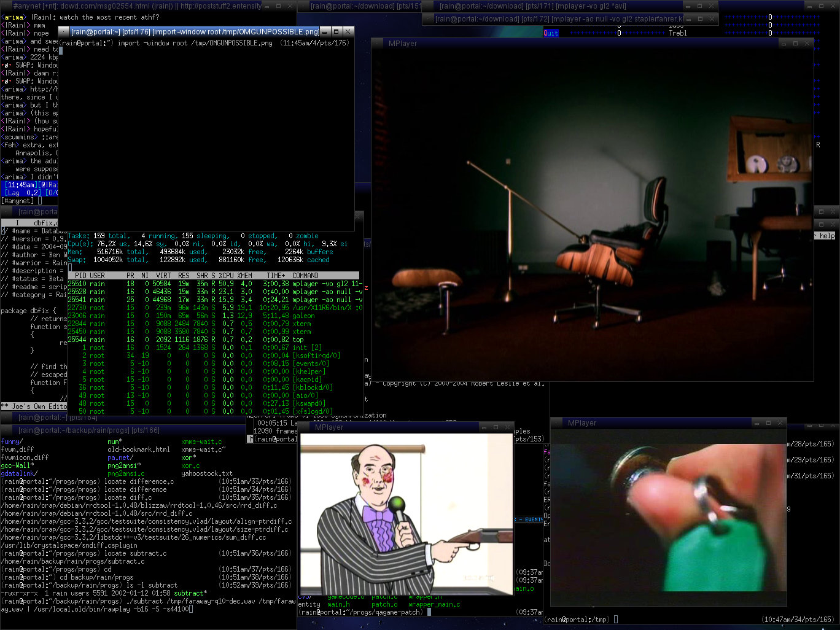Maximize the import -window root xterm
840x630 pixels.
click(336, 31)
